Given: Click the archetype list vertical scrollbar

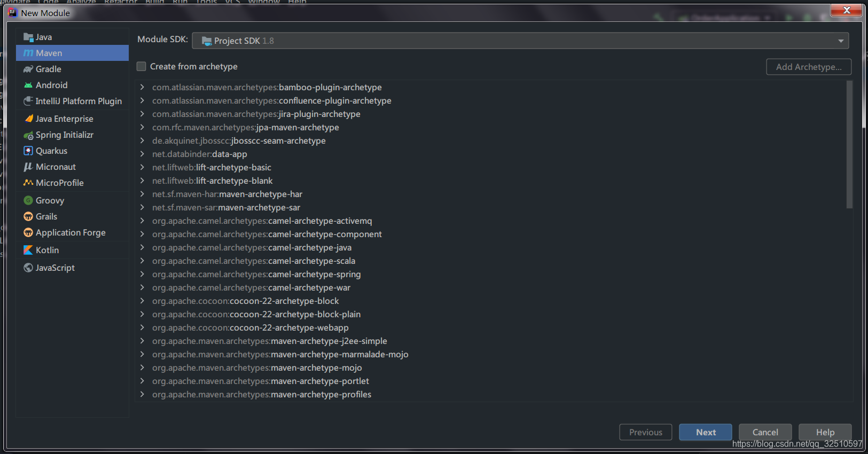Looking at the screenshot, I should pos(849,144).
